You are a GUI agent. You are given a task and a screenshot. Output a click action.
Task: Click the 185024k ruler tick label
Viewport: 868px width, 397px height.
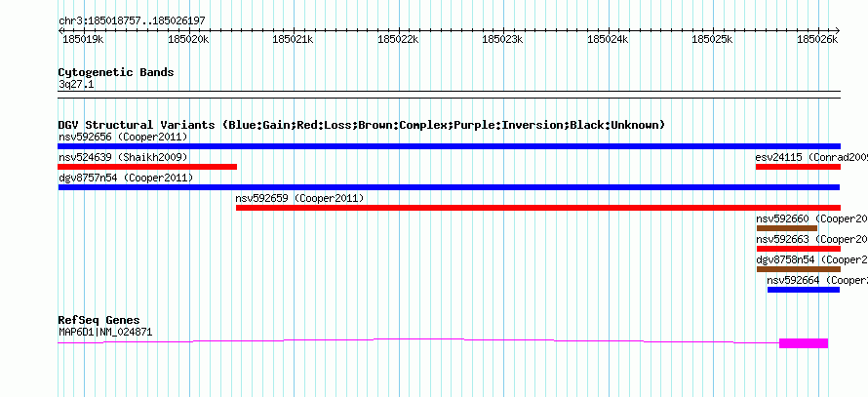point(608,39)
